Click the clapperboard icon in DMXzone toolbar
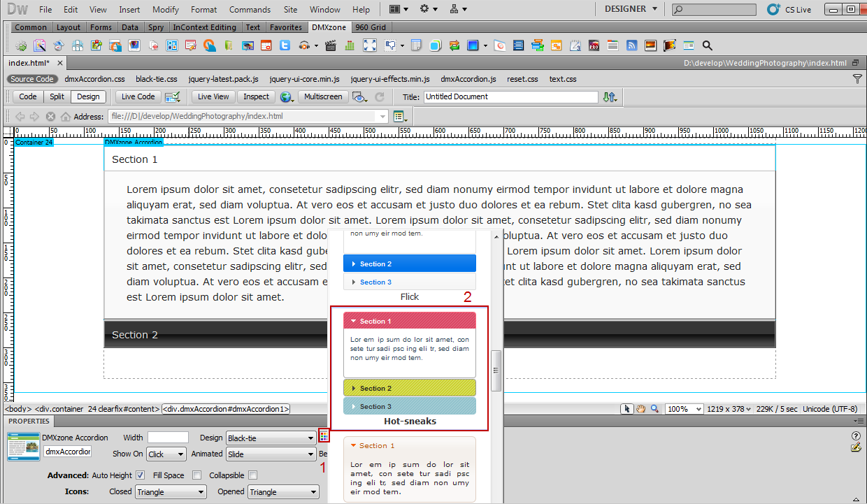867x504 pixels. (x=331, y=45)
